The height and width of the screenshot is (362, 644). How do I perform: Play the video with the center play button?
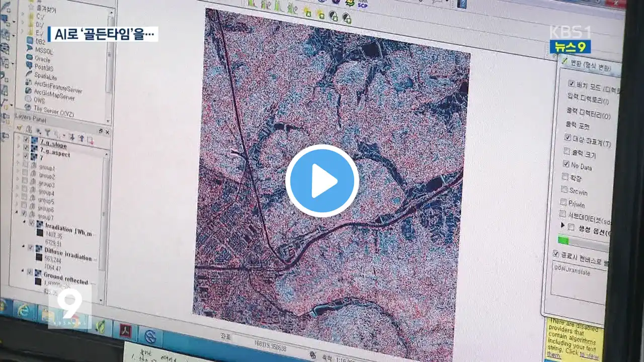322,181
